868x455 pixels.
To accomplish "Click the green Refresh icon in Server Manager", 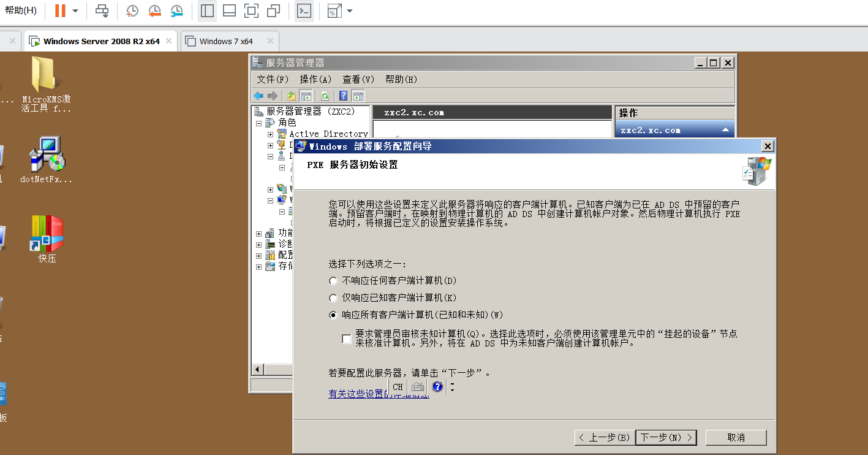I will [x=325, y=96].
